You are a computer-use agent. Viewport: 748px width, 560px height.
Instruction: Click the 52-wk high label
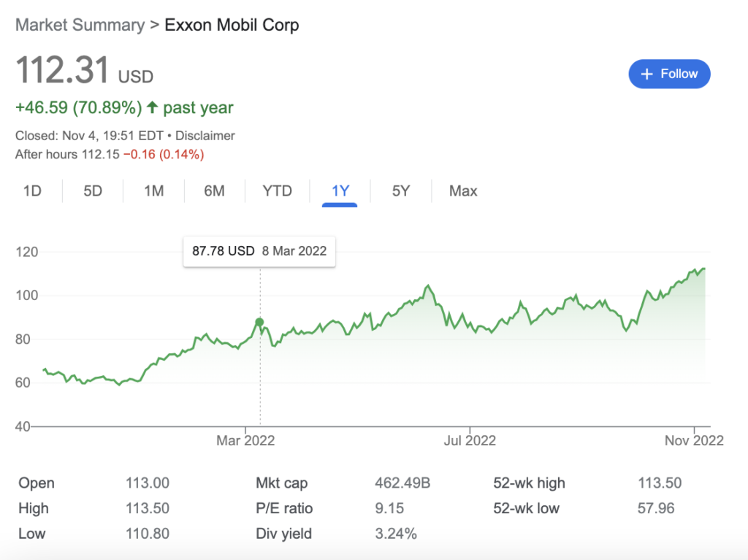[x=529, y=483]
